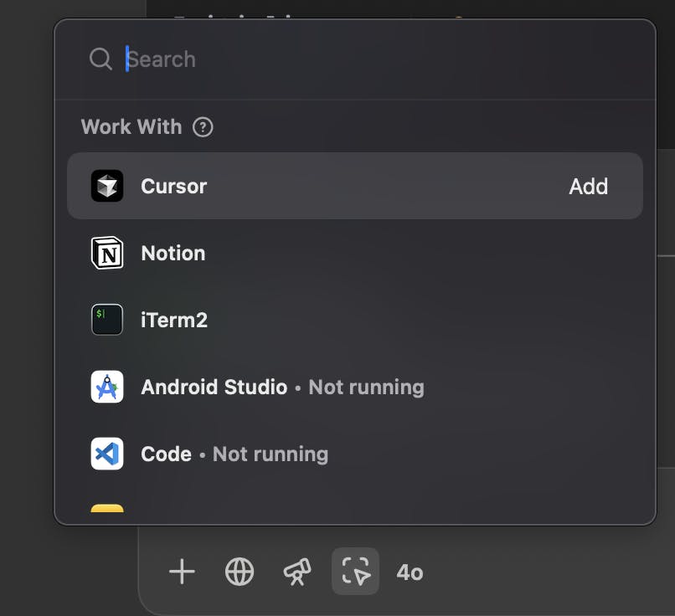This screenshot has height=616, width=675.
Task: Click the Notion app icon
Action: (x=107, y=253)
